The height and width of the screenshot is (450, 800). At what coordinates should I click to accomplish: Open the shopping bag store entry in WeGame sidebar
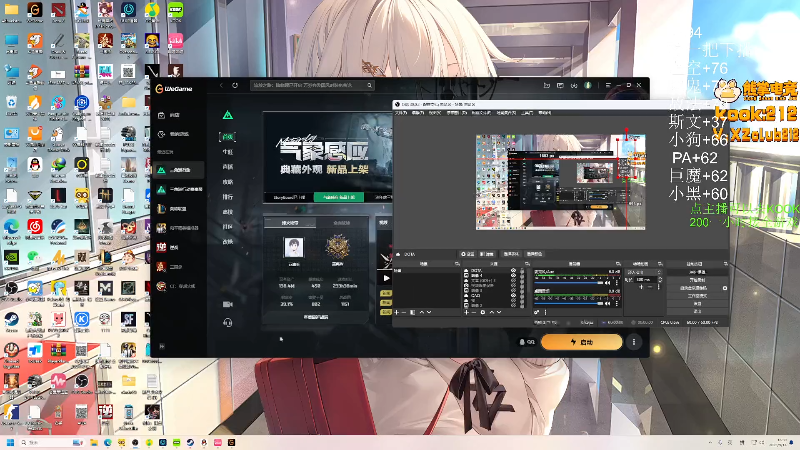point(178,115)
